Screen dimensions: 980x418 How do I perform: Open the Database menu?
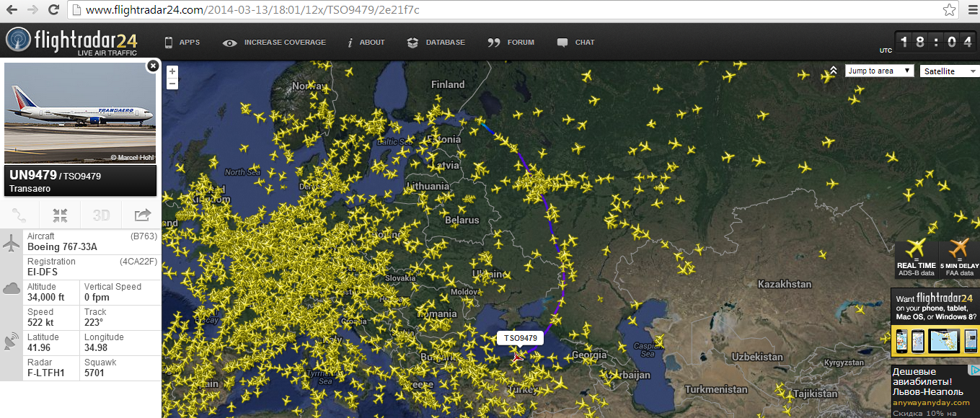436,43
